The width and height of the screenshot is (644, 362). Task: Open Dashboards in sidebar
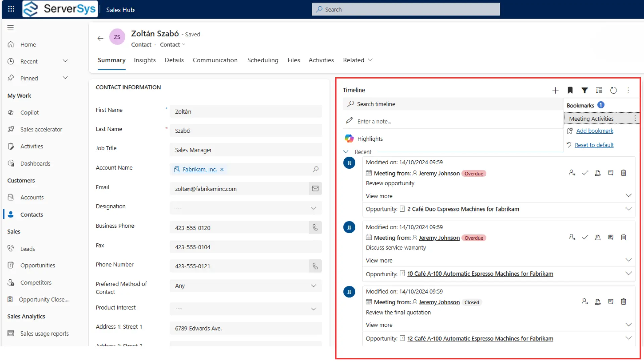(x=35, y=164)
